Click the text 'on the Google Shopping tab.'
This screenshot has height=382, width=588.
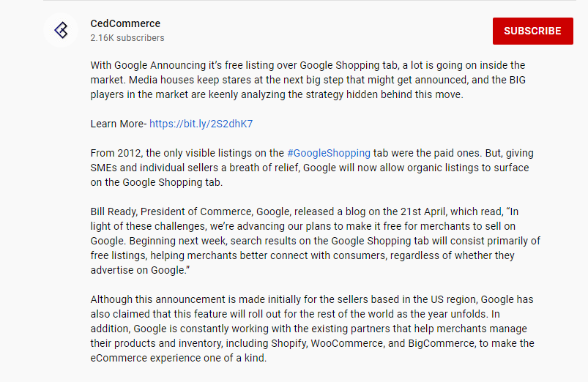[x=157, y=182]
